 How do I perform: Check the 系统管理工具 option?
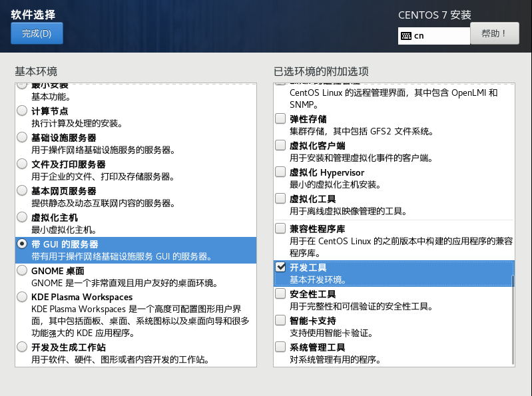[x=280, y=347]
